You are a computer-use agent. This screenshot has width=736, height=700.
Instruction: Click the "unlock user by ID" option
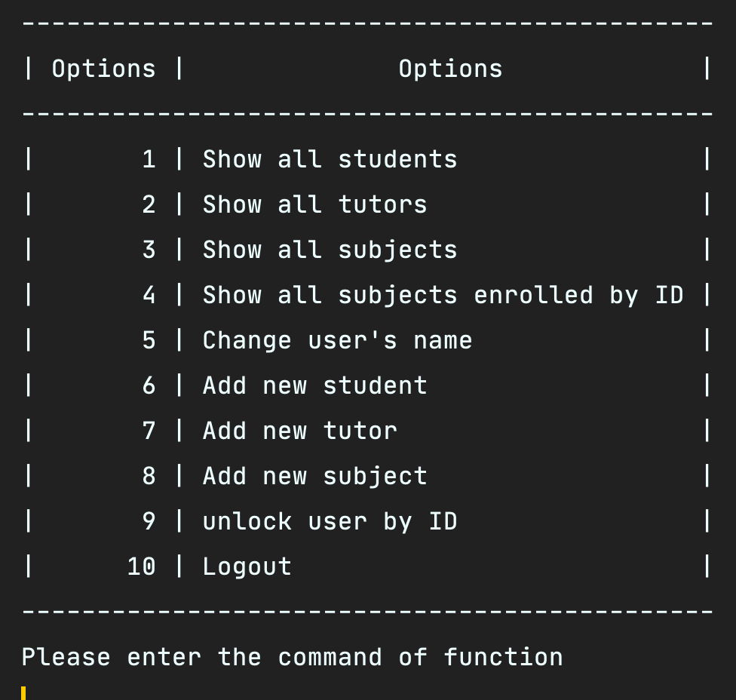[x=330, y=521]
